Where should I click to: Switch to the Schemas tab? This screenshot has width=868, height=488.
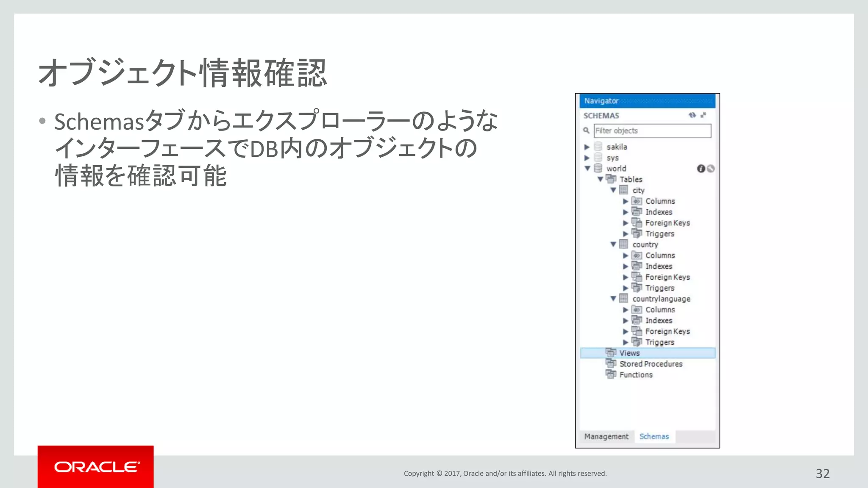(x=654, y=436)
